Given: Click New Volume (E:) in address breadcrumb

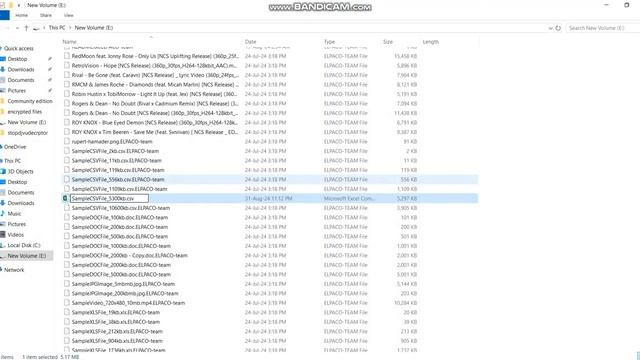Looking at the screenshot, I should tap(94, 28).
